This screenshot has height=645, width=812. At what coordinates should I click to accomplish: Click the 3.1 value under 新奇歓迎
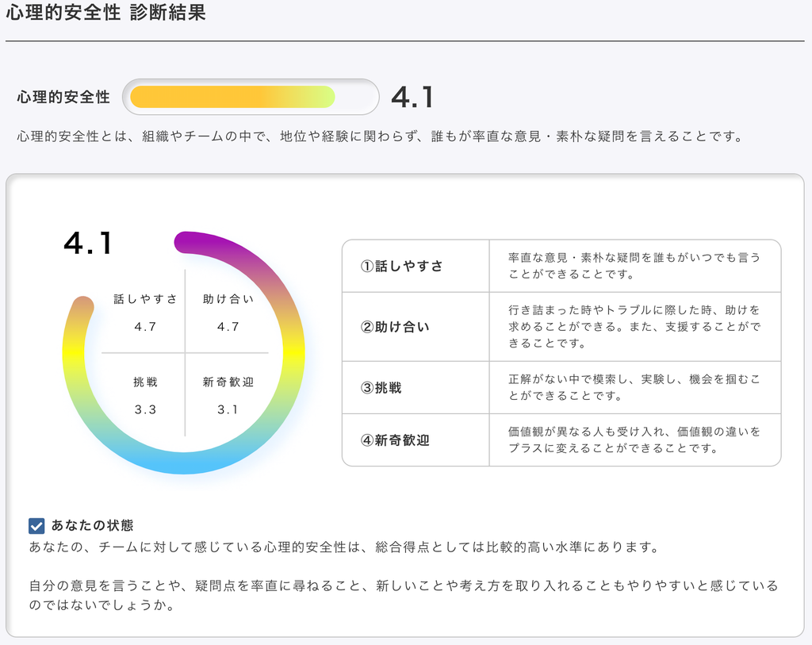228,410
